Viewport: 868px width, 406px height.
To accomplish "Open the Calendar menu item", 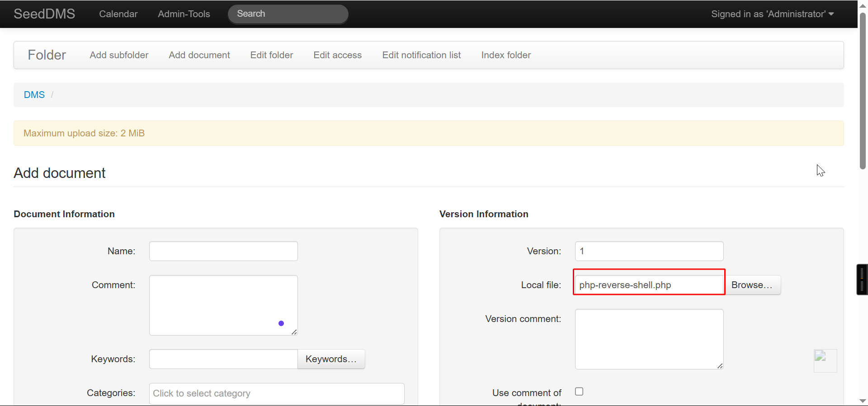I will pyautogui.click(x=118, y=14).
